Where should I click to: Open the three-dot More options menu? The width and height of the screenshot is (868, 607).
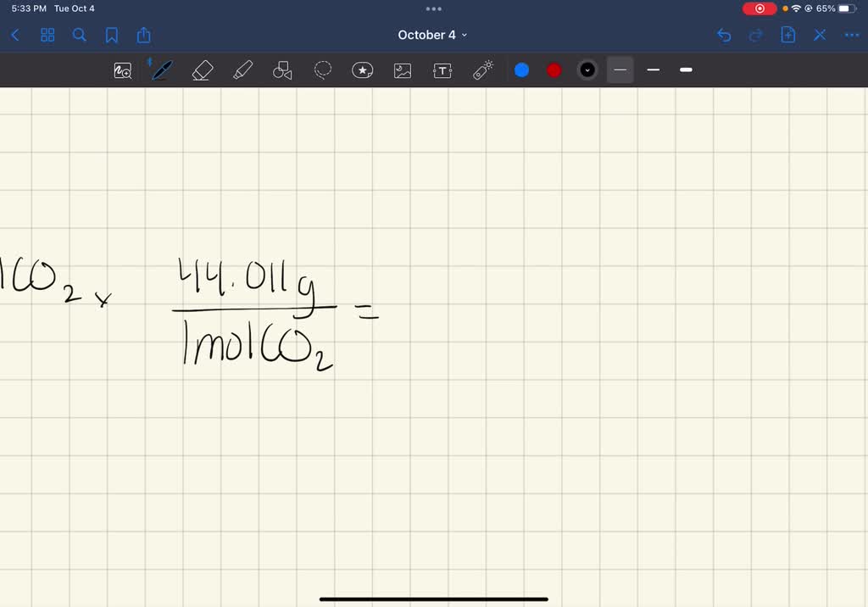852,35
